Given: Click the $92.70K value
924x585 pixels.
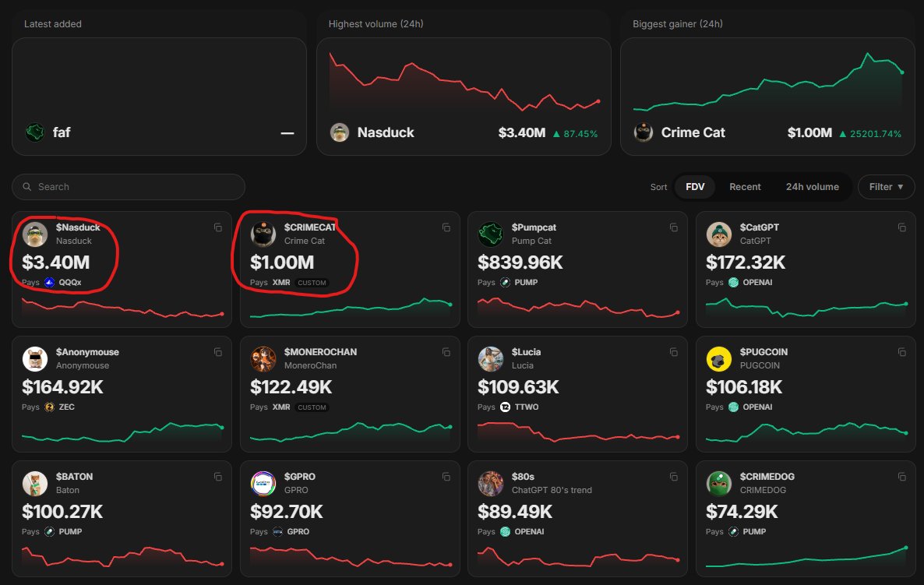Looking at the screenshot, I should pyautogui.click(x=287, y=511).
